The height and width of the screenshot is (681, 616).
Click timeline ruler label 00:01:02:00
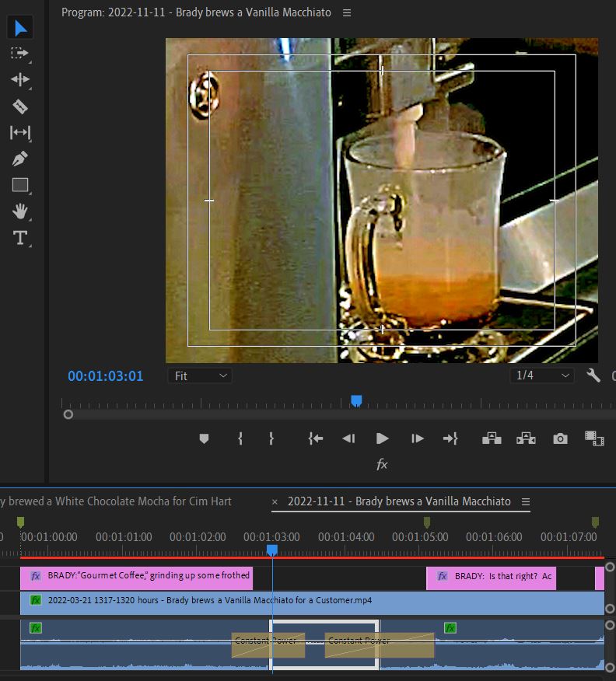198,537
